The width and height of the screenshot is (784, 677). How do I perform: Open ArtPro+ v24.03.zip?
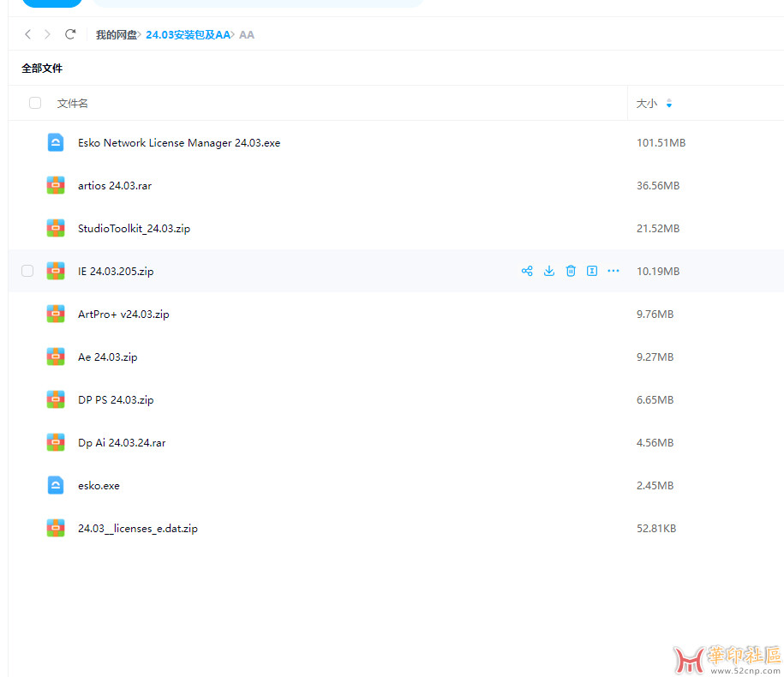(123, 314)
